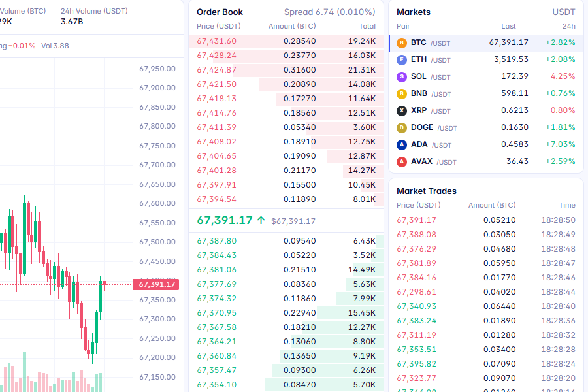This screenshot has width=588, height=392.
Task: Click the 67,950.00 price axis label
Action: (157, 69)
